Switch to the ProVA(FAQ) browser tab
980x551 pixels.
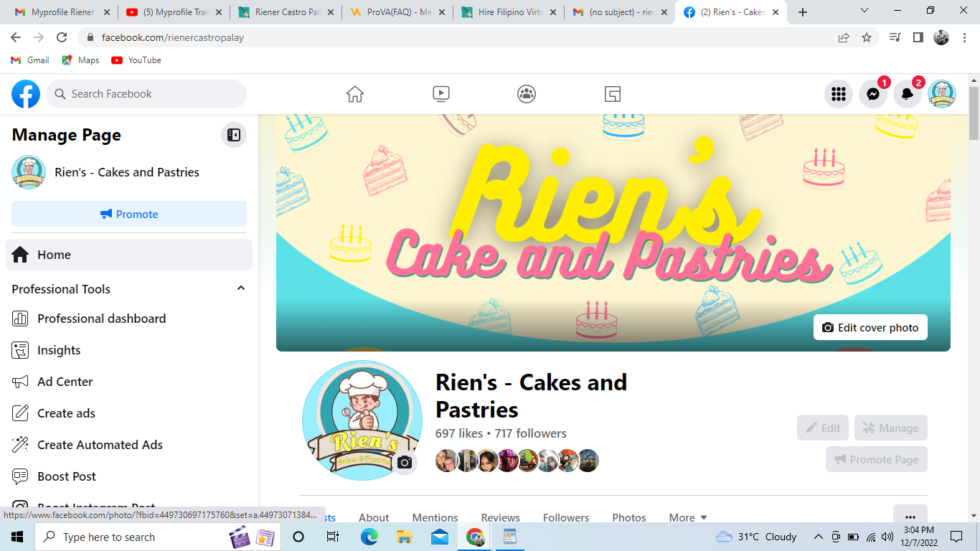click(x=397, y=12)
